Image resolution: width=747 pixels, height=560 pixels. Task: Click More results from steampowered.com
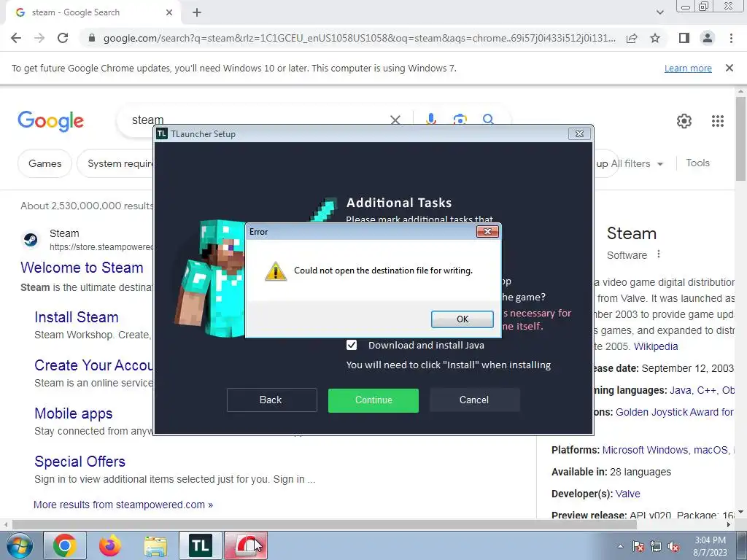(123, 505)
